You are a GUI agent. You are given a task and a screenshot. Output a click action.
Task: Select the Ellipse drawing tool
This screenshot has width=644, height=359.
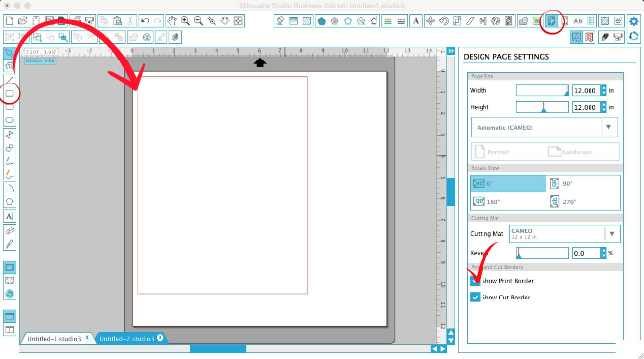pyautogui.click(x=10, y=120)
